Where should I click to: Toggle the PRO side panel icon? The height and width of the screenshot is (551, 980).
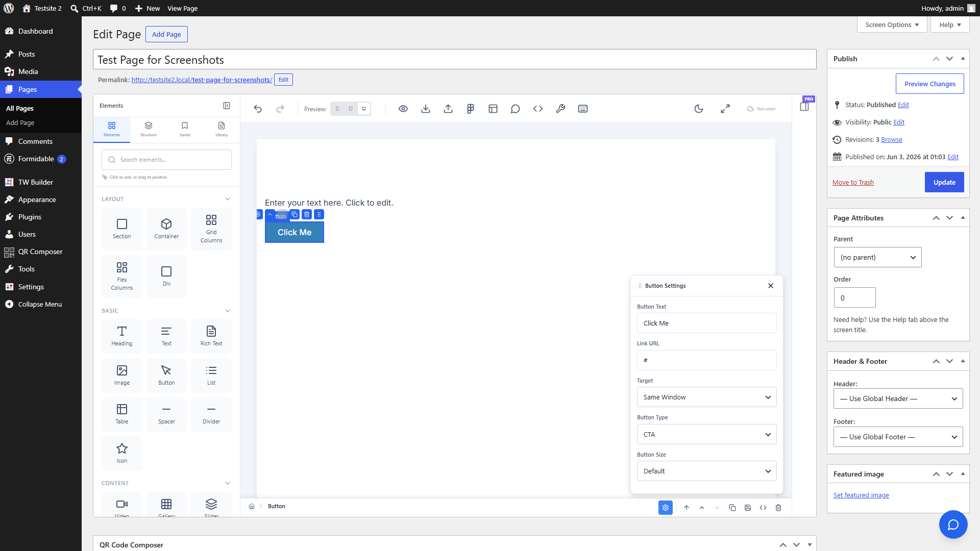pos(804,106)
